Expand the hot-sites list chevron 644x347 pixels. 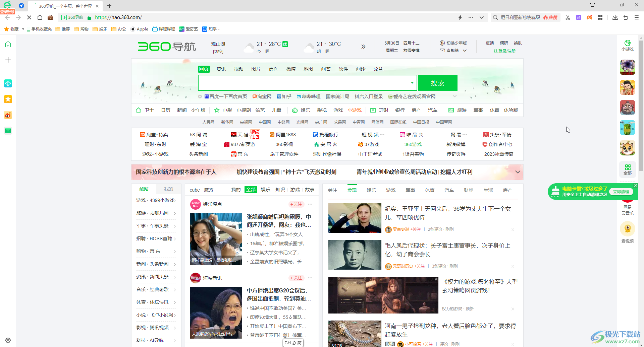pyautogui.click(x=454, y=96)
